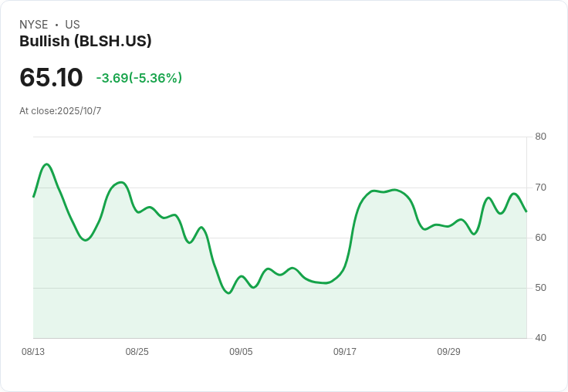
Task: Click the 70 price axis label
Action: 540,188
